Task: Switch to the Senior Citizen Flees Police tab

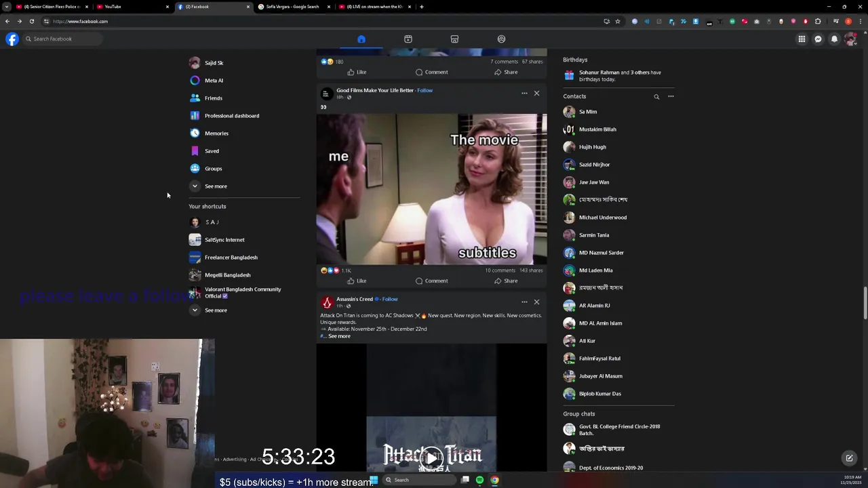Action: (x=51, y=7)
